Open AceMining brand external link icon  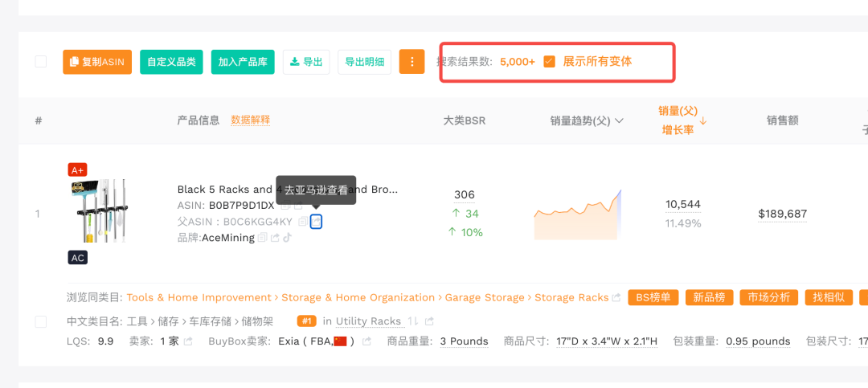pos(275,238)
